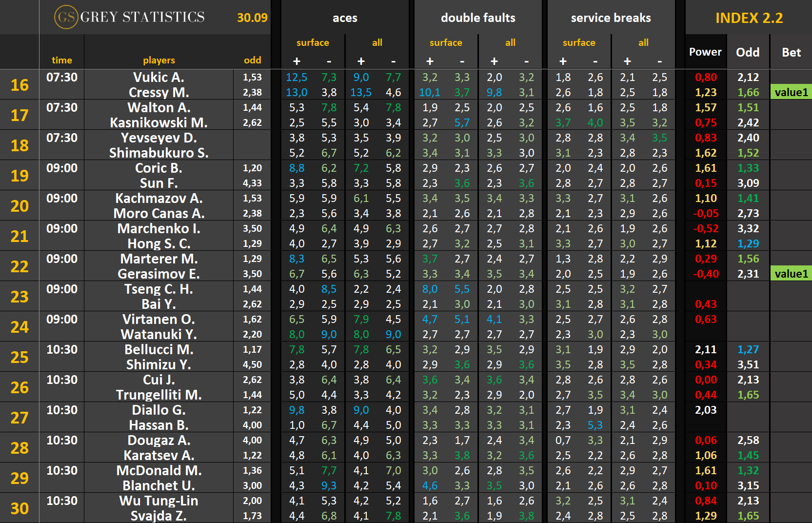Click the INDEX 2.2 header
The width and height of the screenshot is (812, 523).
(x=749, y=18)
